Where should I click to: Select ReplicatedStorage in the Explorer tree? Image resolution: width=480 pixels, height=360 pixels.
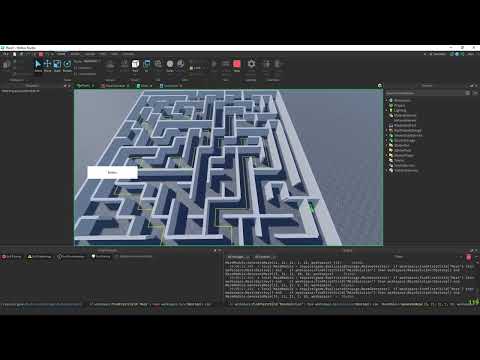[x=405, y=130]
